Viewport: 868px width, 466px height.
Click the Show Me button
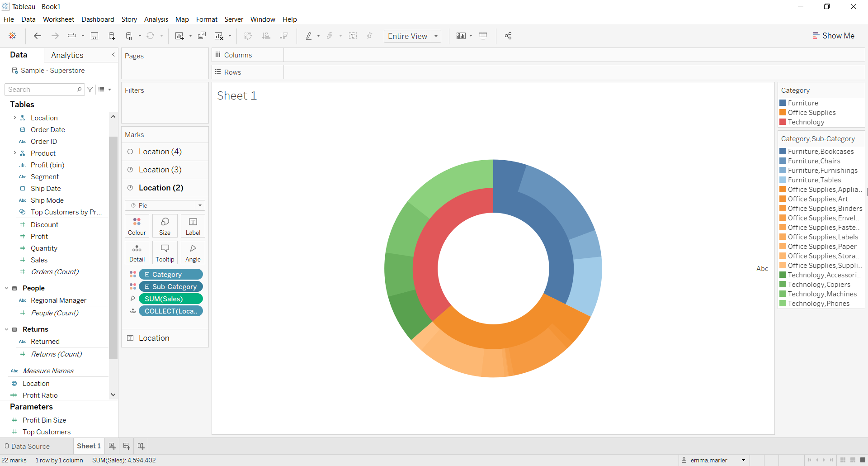tap(834, 35)
